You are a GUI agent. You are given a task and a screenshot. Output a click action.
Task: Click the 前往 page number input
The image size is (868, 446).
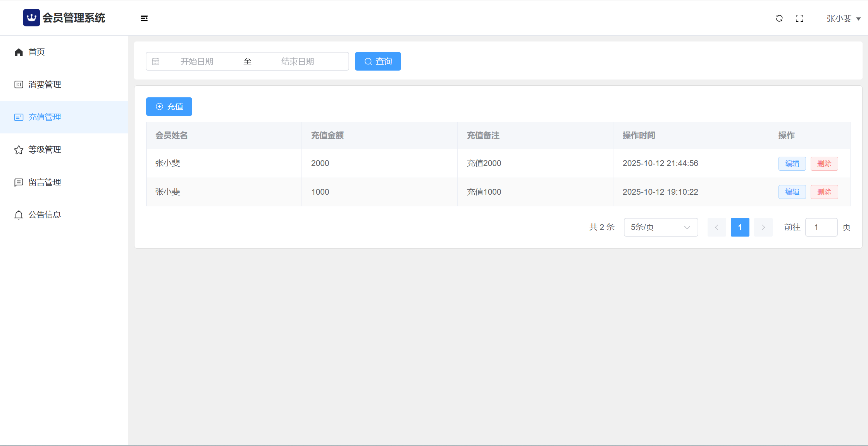821,227
